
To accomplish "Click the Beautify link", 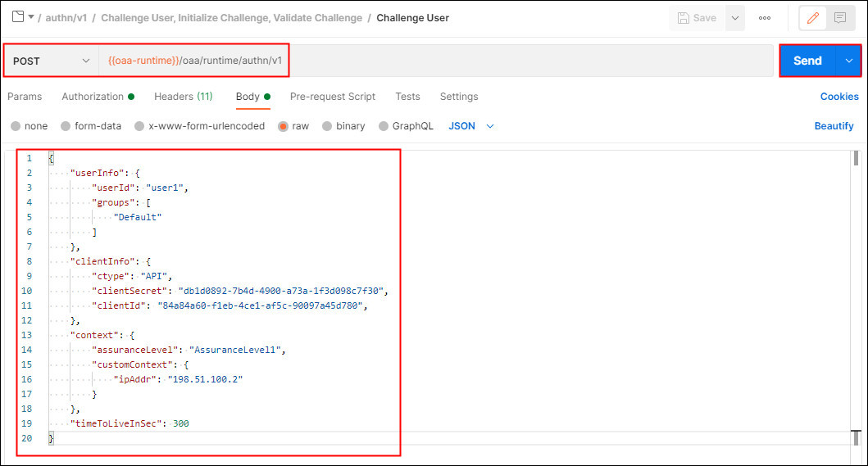I will tap(834, 126).
